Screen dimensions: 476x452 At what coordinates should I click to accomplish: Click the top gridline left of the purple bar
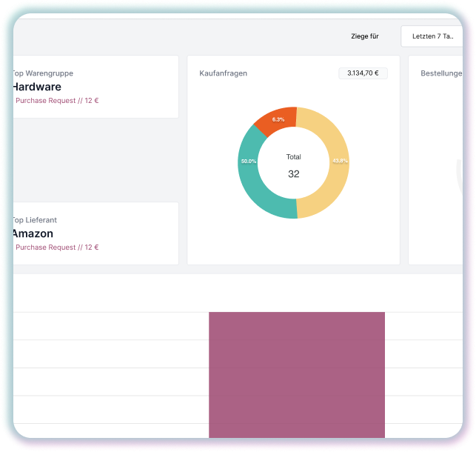click(111, 312)
